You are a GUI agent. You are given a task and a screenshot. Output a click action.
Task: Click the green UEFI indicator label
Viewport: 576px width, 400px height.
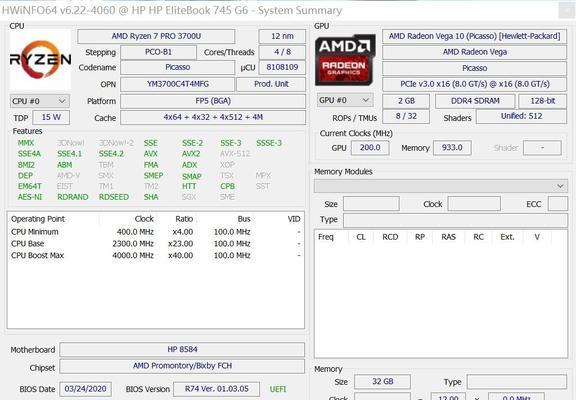click(x=278, y=389)
